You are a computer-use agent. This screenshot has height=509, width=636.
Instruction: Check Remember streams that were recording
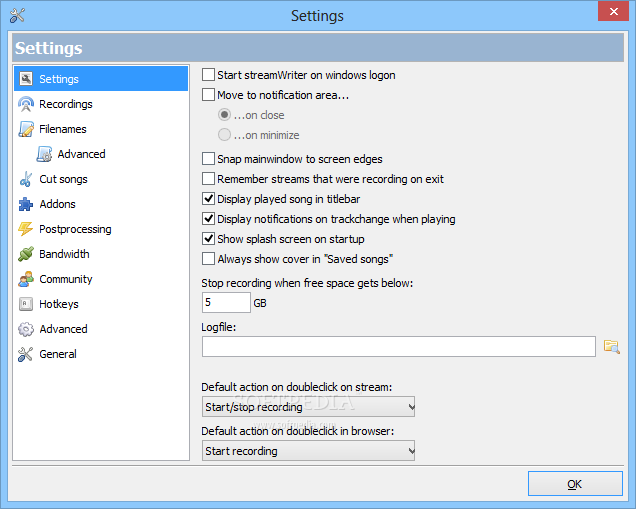208,178
